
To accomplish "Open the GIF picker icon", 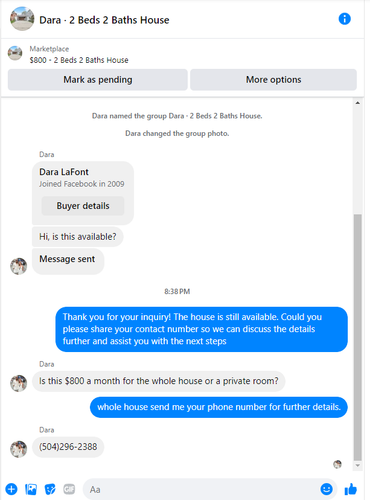I will tap(69, 489).
